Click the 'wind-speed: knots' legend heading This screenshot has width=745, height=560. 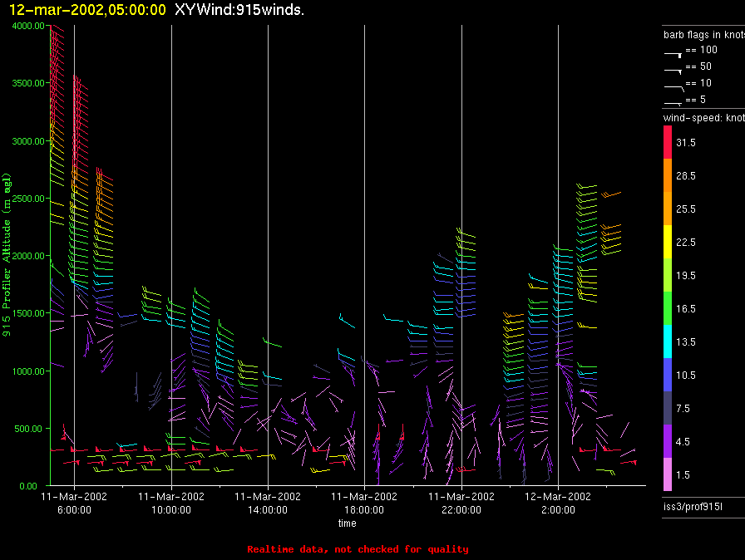tap(704, 118)
